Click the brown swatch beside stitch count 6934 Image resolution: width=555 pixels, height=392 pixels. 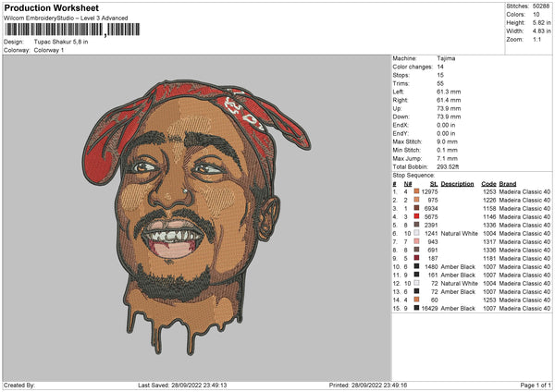[416, 208]
